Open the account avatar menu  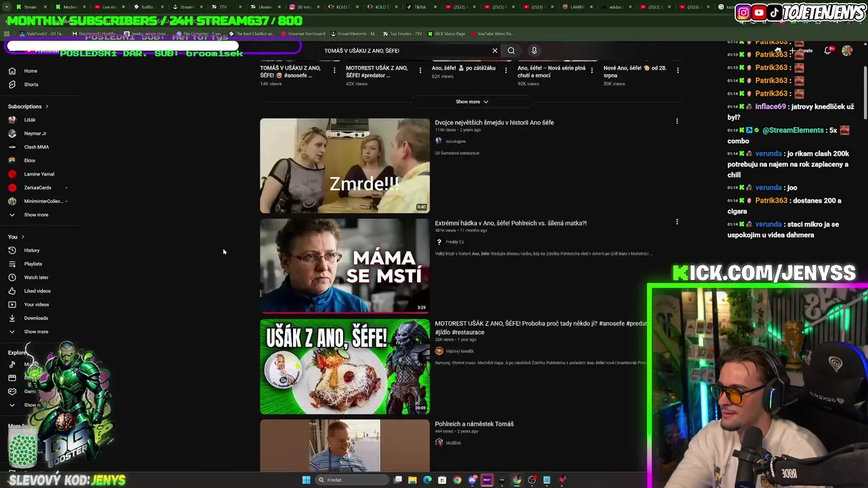coord(847,50)
